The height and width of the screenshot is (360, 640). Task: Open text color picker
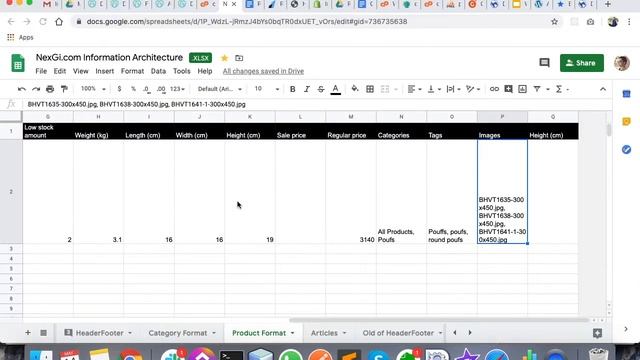(x=336, y=89)
